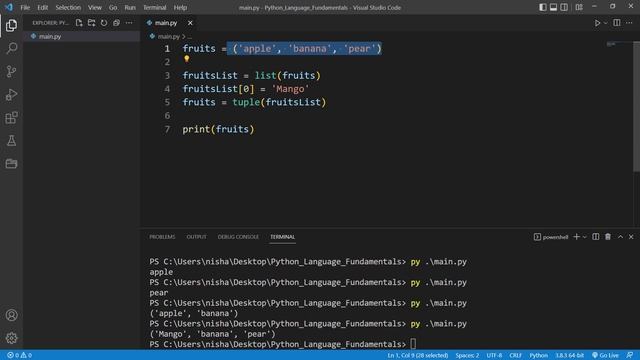Select the Terminal panel tab

[x=282, y=237]
